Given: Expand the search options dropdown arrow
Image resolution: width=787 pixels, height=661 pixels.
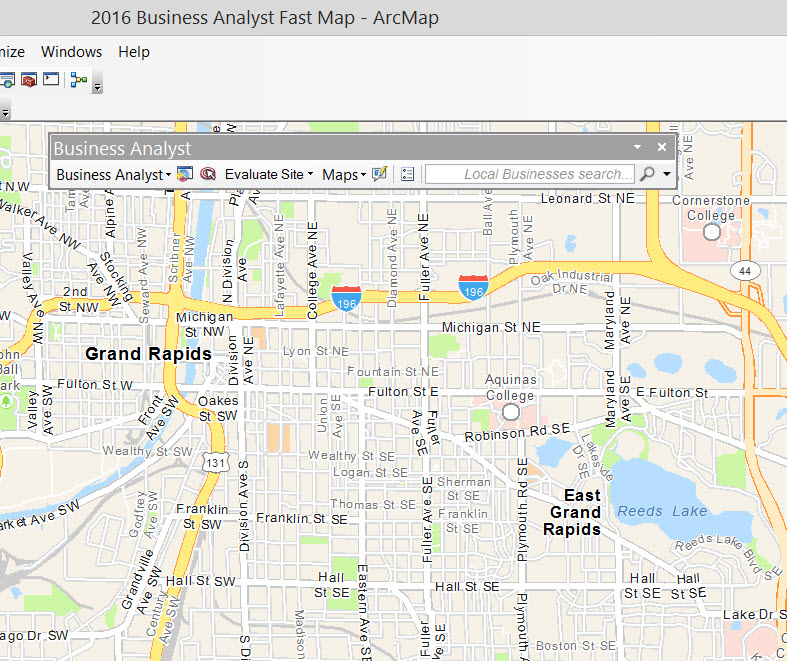Looking at the screenshot, I should (667, 174).
